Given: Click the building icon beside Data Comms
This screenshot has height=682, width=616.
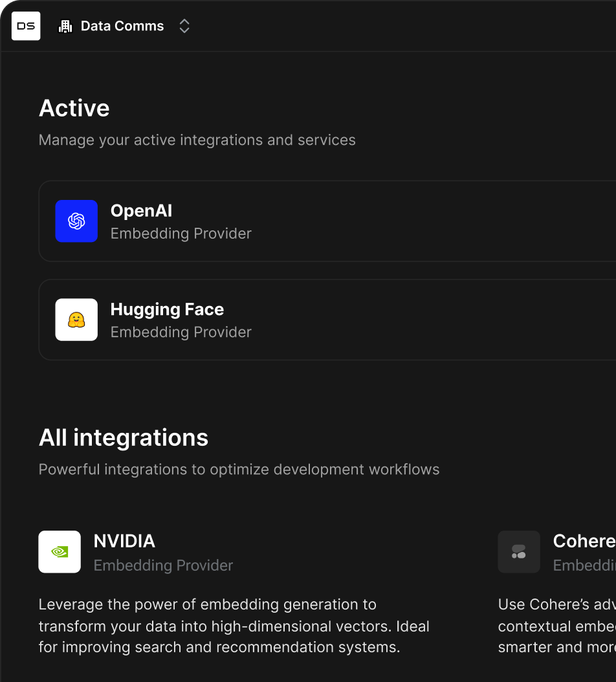Looking at the screenshot, I should point(65,27).
